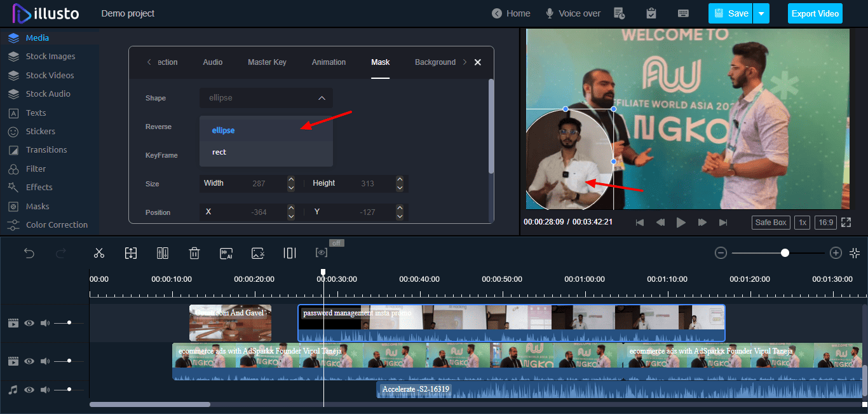868x414 pixels.
Task: Open the Shape dropdown showing ellipse
Action: [266, 98]
